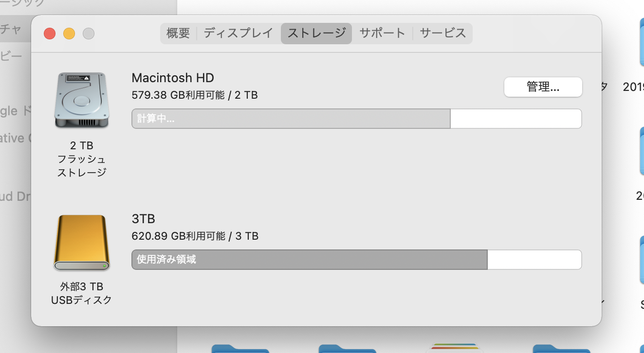644x353 pixels.
Task: Click the 3TB volume name heading
Action: tap(143, 219)
